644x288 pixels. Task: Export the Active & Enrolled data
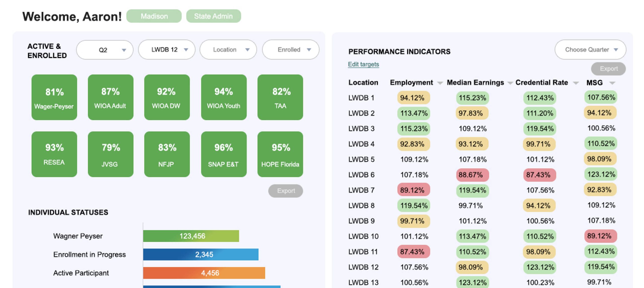pos(286,191)
